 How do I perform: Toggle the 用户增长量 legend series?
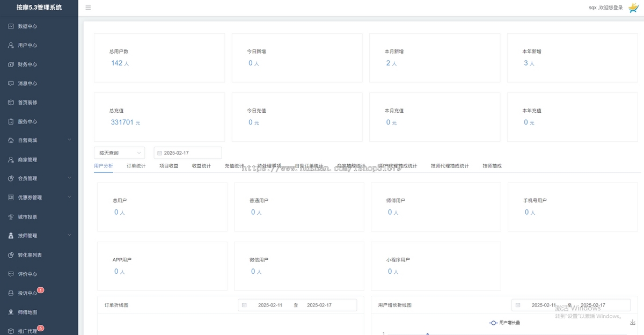[x=504, y=323]
